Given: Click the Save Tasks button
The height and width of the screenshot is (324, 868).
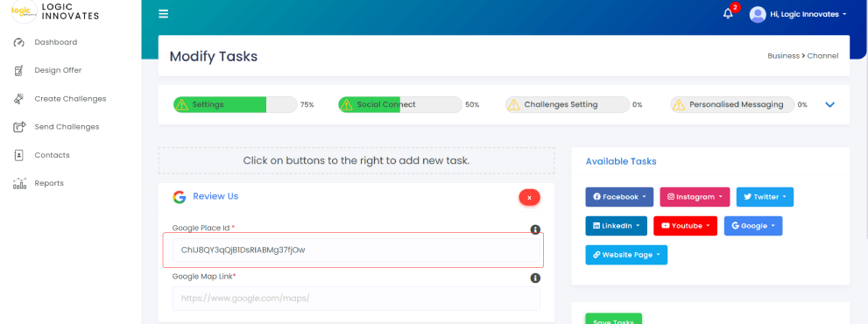Looking at the screenshot, I should point(613,319).
